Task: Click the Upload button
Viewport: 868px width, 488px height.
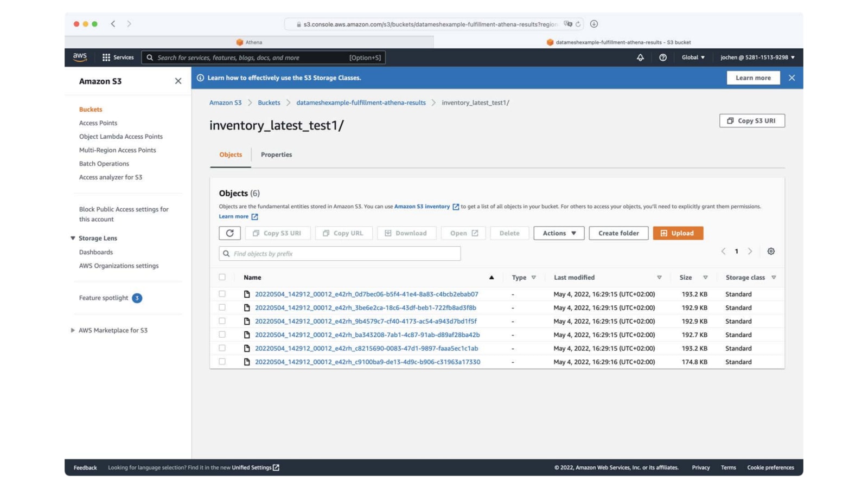Action: click(x=678, y=233)
